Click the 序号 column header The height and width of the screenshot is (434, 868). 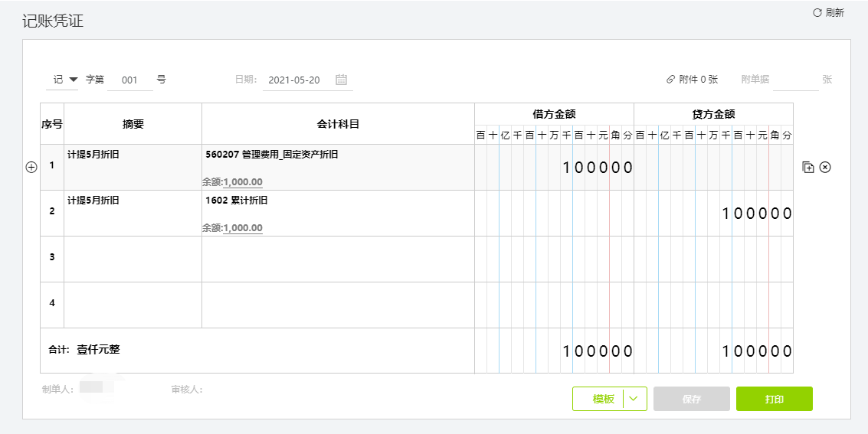pyautogui.click(x=52, y=124)
